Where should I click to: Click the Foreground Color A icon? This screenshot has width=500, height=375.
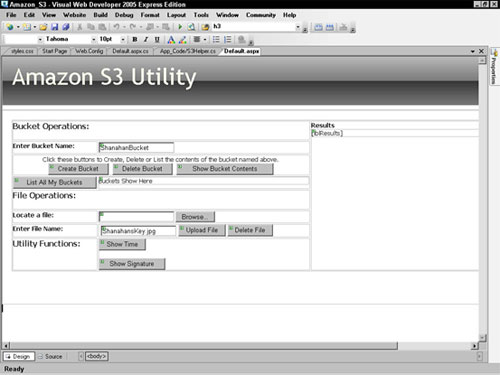point(171,40)
